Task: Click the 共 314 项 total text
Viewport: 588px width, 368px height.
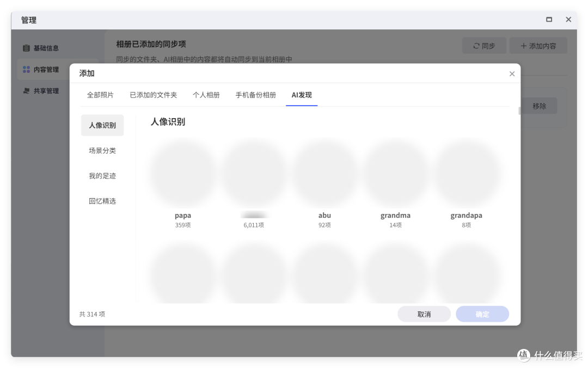Action: pyautogui.click(x=92, y=314)
